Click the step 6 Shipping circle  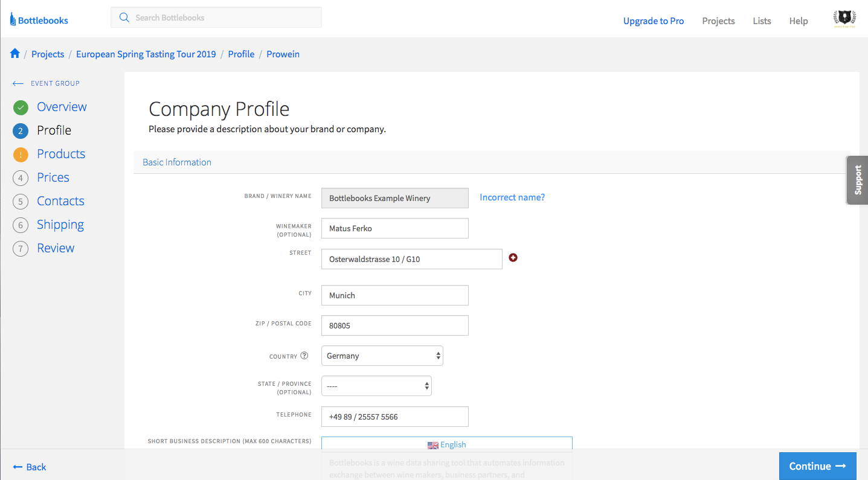tap(21, 225)
